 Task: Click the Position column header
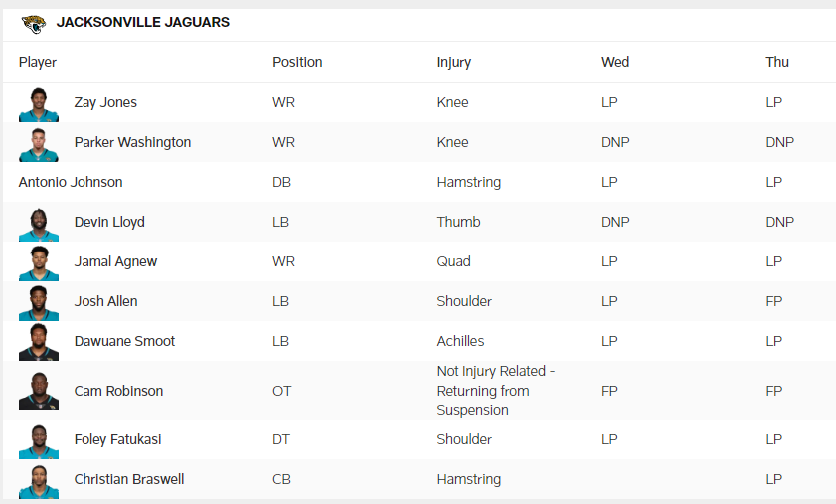click(x=297, y=62)
